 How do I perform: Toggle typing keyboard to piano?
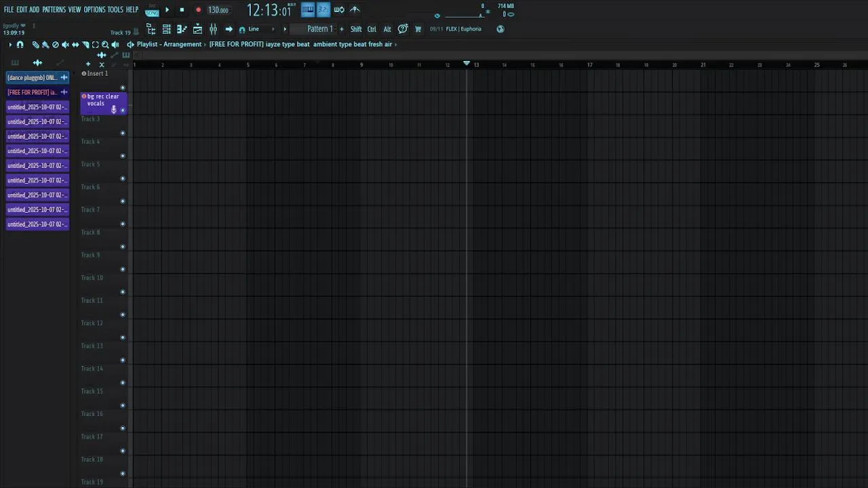click(x=308, y=9)
